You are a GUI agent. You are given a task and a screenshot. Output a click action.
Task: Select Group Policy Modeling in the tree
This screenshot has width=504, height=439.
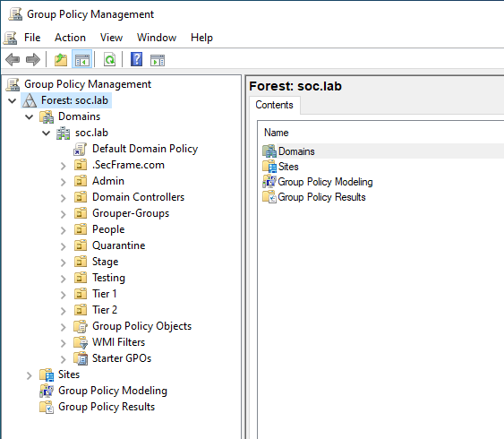(x=113, y=391)
